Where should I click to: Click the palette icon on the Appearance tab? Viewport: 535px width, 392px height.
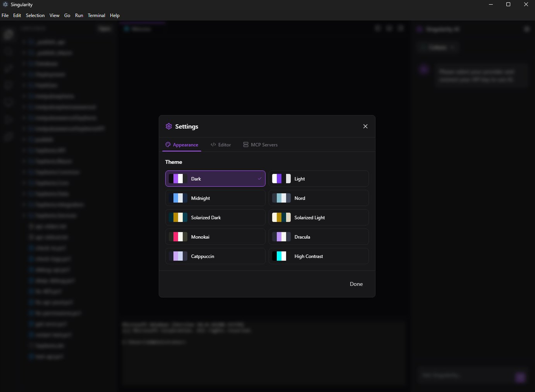(168, 145)
